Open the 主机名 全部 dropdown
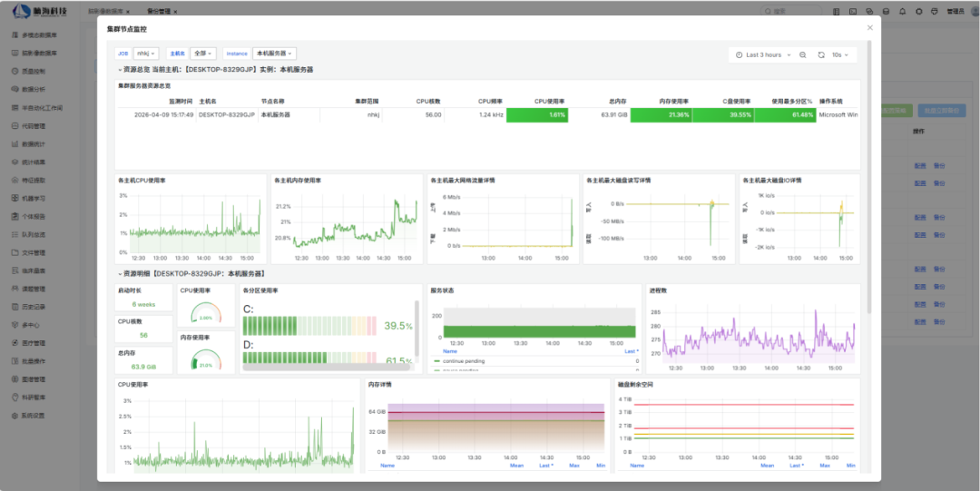 (x=204, y=54)
